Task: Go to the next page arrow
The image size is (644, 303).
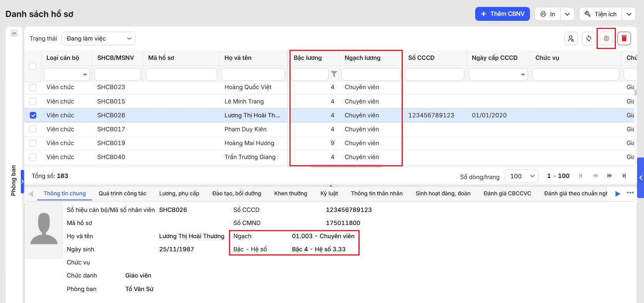Action: click(609, 176)
